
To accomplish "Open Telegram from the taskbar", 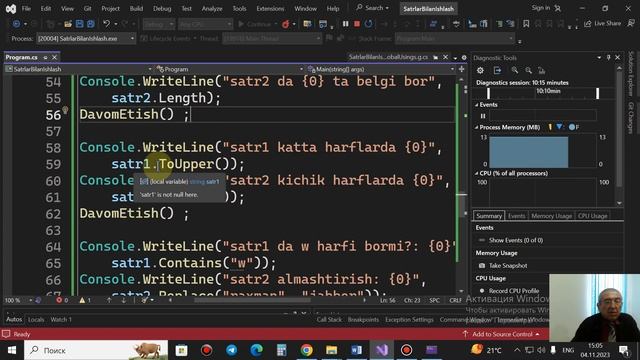I will (231, 350).
